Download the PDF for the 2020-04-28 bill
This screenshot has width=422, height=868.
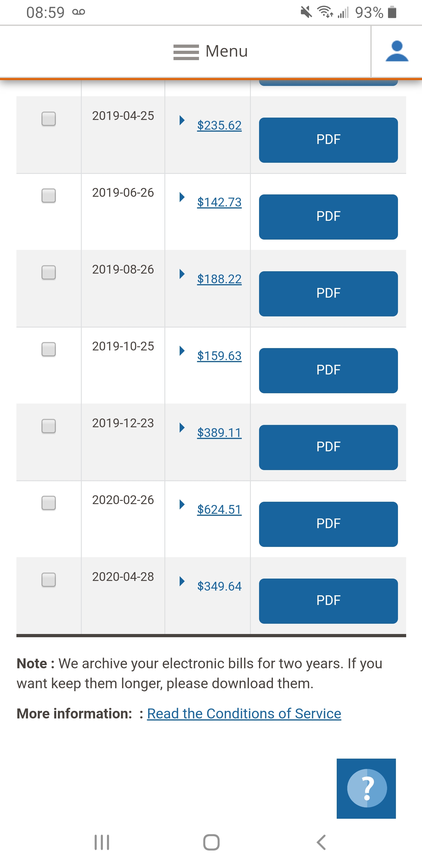pos(328,601)
